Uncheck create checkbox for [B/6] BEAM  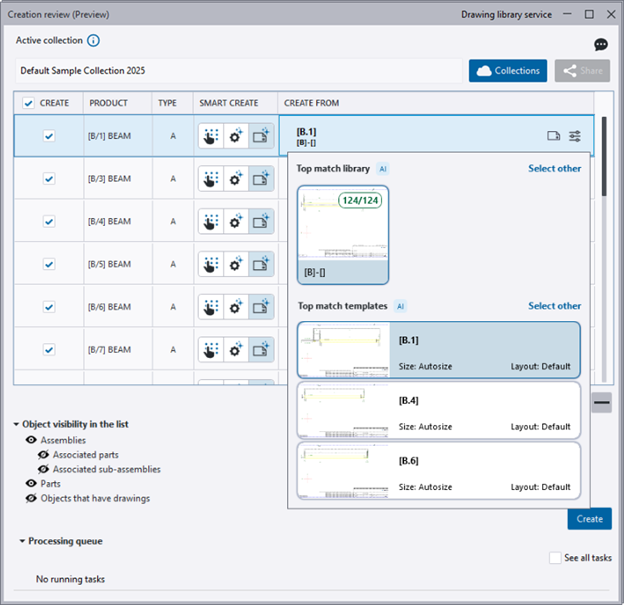tap(49, 307)
